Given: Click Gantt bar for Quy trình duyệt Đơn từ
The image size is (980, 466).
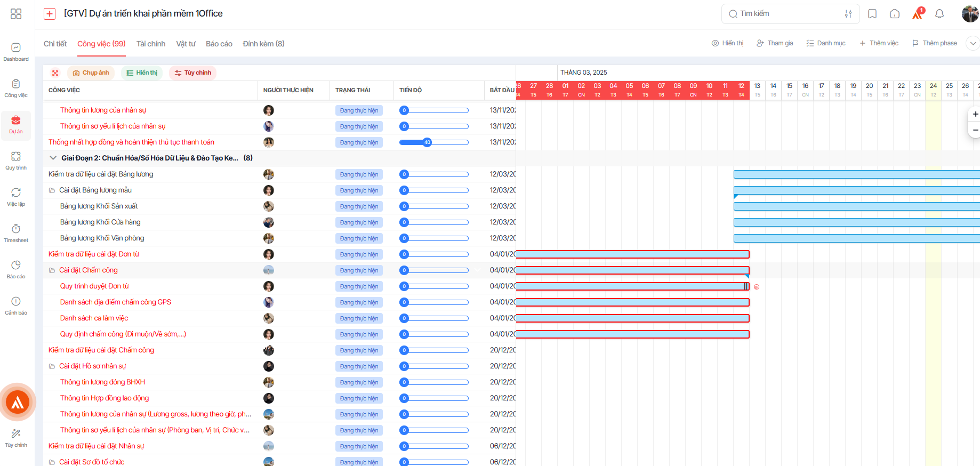Looking at the screenshot, I should pyautogui.click(x=632, y=286).
